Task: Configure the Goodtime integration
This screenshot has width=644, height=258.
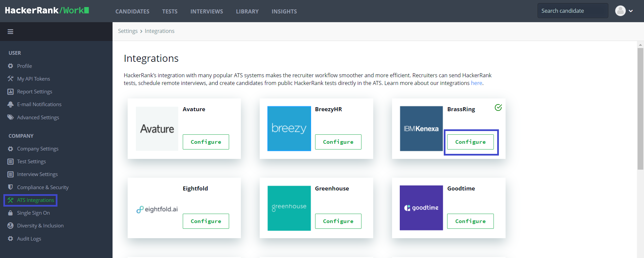Action: 470,221
